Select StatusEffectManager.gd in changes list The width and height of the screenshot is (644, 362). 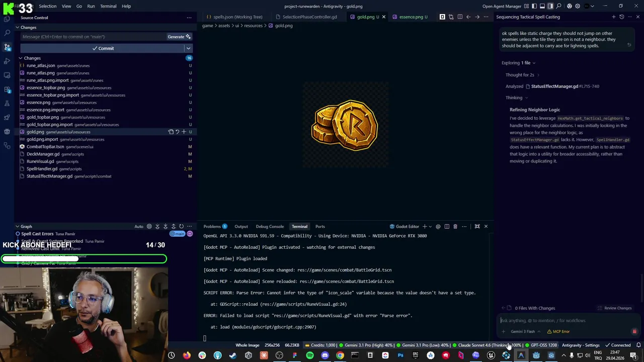coord(106,176)
